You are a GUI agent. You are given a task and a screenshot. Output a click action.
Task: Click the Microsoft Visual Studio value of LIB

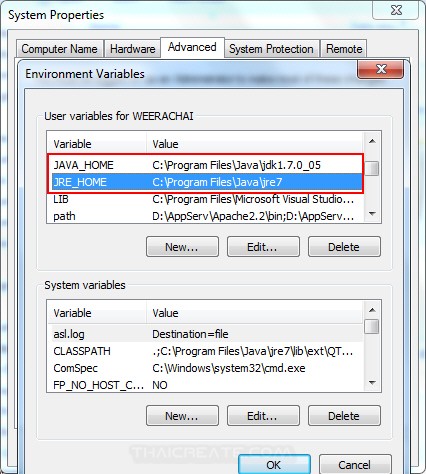(x=253, y=199)
